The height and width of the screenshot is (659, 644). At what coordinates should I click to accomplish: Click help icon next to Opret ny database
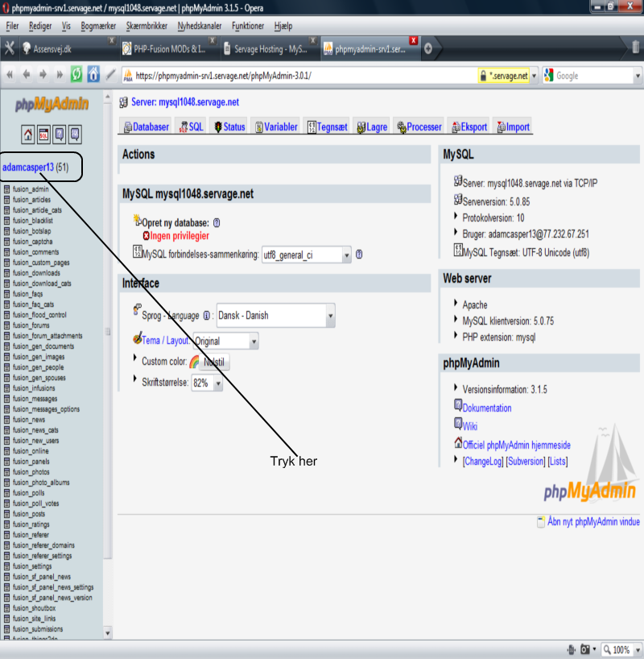tap(217, 222)
